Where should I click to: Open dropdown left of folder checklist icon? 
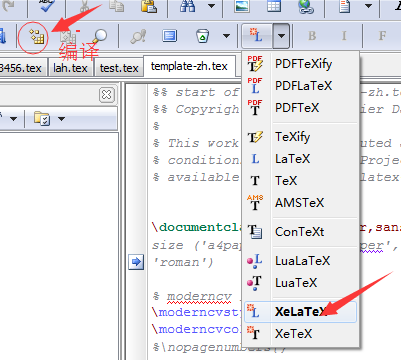pos(13,119)
